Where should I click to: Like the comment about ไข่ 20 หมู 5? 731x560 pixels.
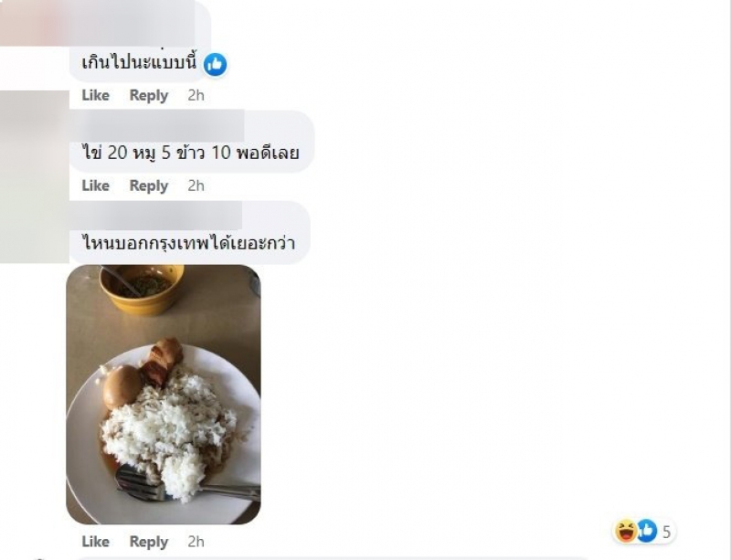[x=96, y=185]
